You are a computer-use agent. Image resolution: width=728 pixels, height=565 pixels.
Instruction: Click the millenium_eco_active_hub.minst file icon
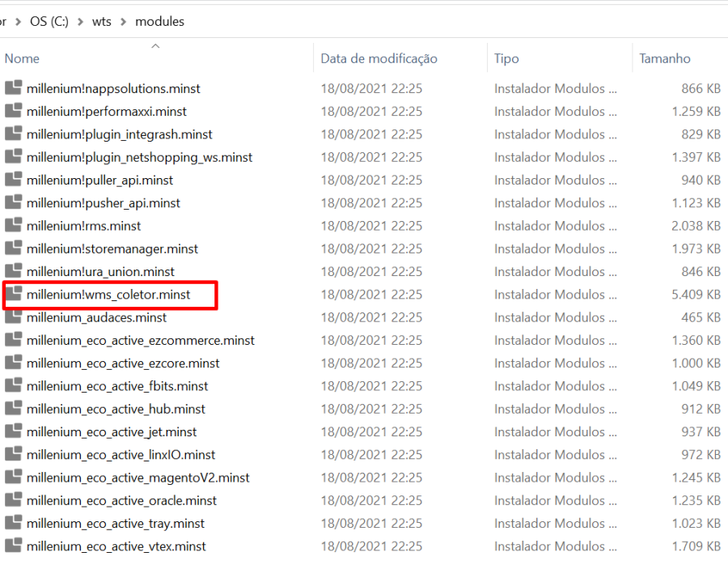(13, 408)
